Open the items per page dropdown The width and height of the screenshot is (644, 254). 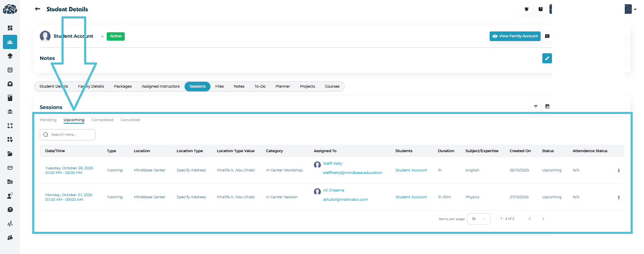click(x=479, y=219)
